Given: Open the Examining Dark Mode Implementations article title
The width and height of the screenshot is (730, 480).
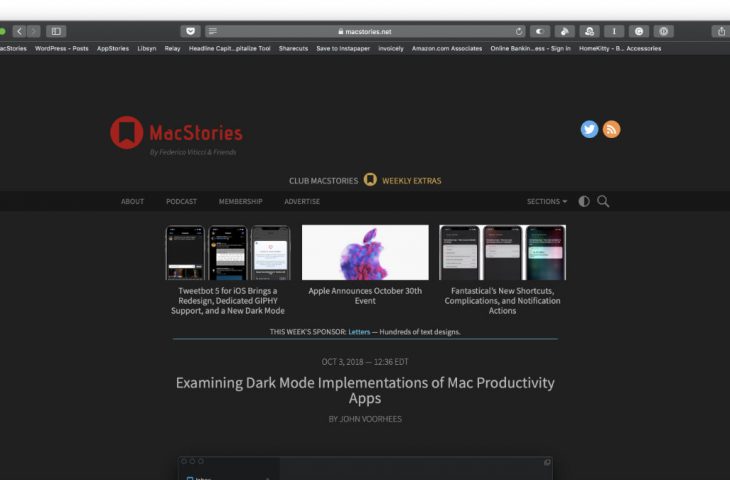Looking at the screenshot, I should tap(365, 390).
